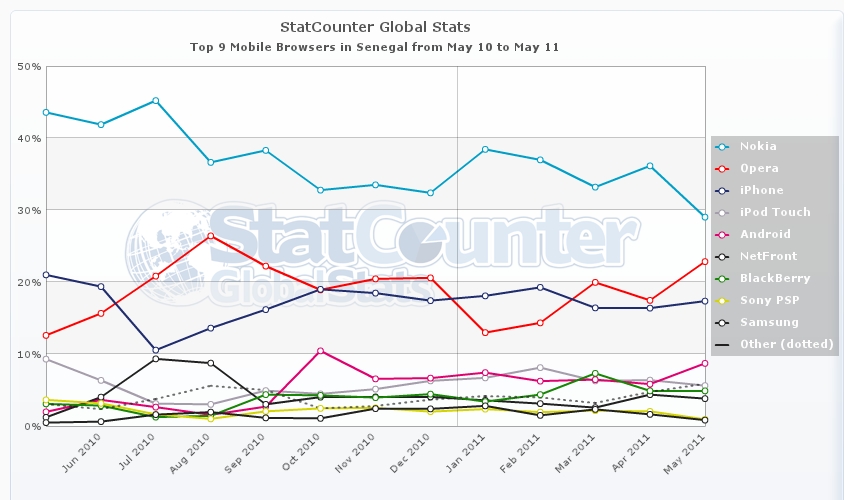Click the Opera legend marker icon
This screenshot has width=854, height=500.
[724, 168]
